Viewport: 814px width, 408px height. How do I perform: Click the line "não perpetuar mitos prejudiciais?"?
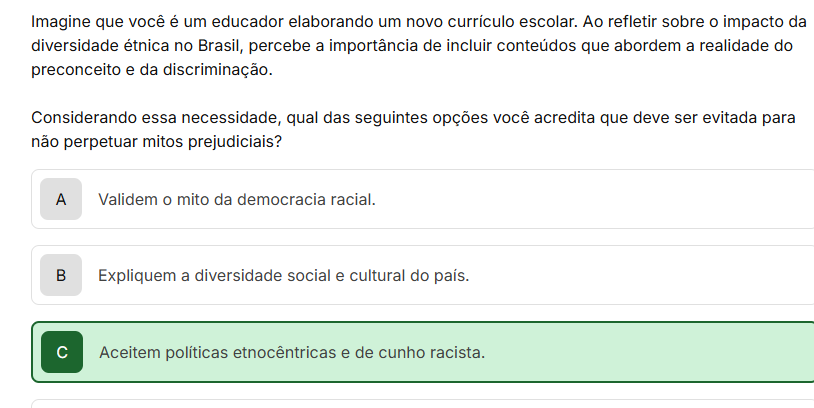click(x=156, y=142)
